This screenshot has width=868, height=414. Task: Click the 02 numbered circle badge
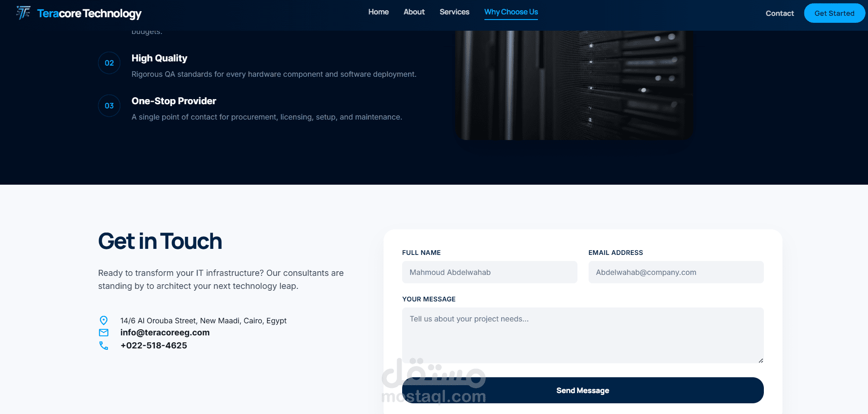click(109, 63)
